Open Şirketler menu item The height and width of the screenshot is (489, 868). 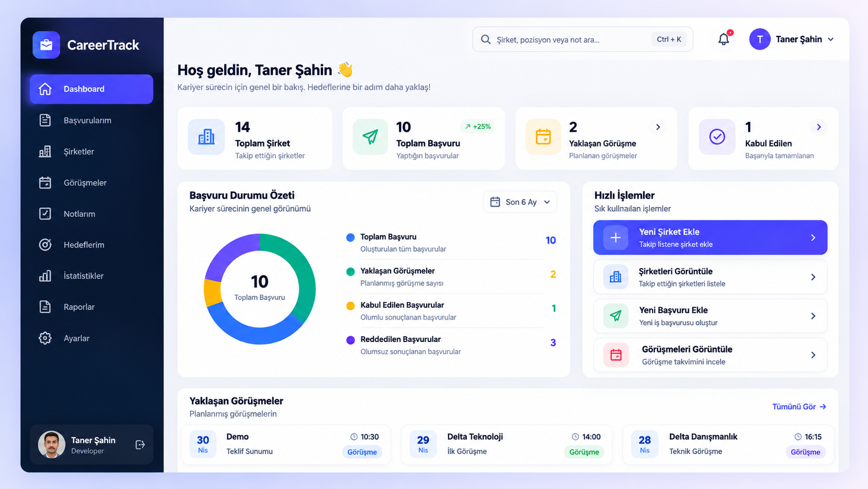point(91,151)
